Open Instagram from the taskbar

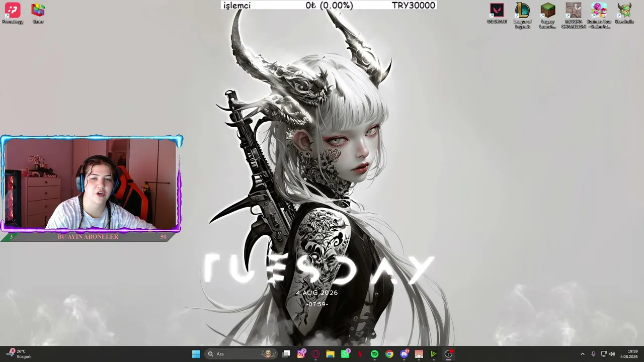(x=301, y=354)
